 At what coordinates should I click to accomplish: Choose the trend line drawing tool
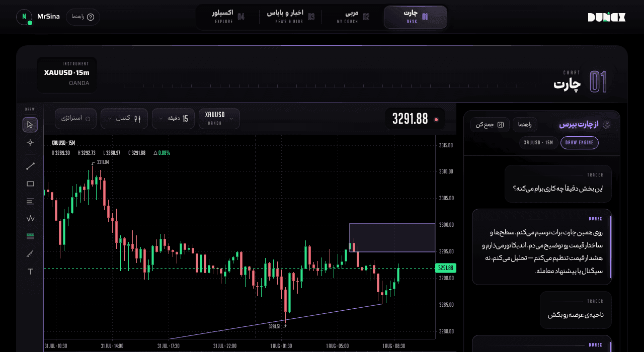[30, 166]
